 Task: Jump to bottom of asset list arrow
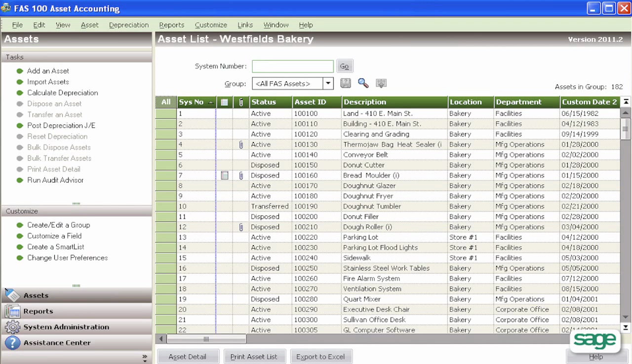click(626, 328)
